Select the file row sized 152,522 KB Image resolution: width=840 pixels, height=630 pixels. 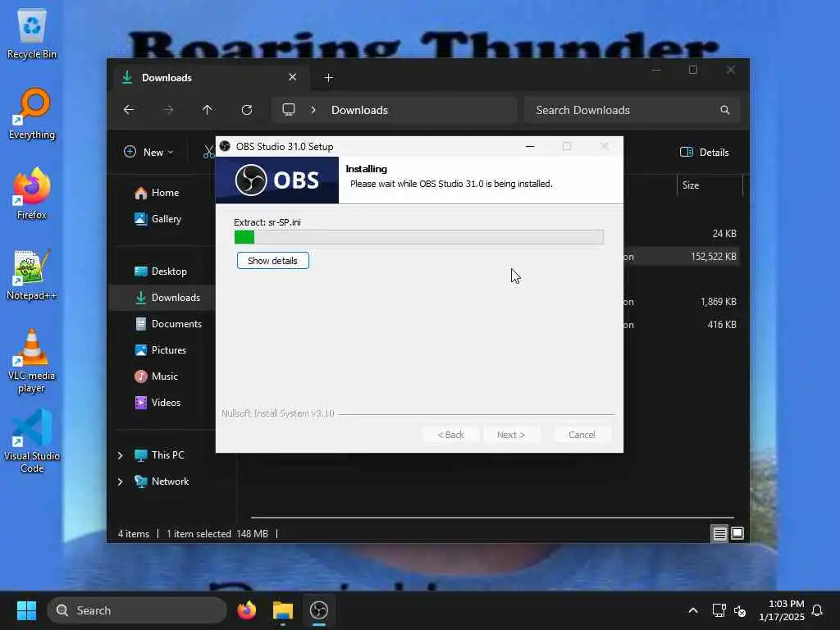(682, 257)
